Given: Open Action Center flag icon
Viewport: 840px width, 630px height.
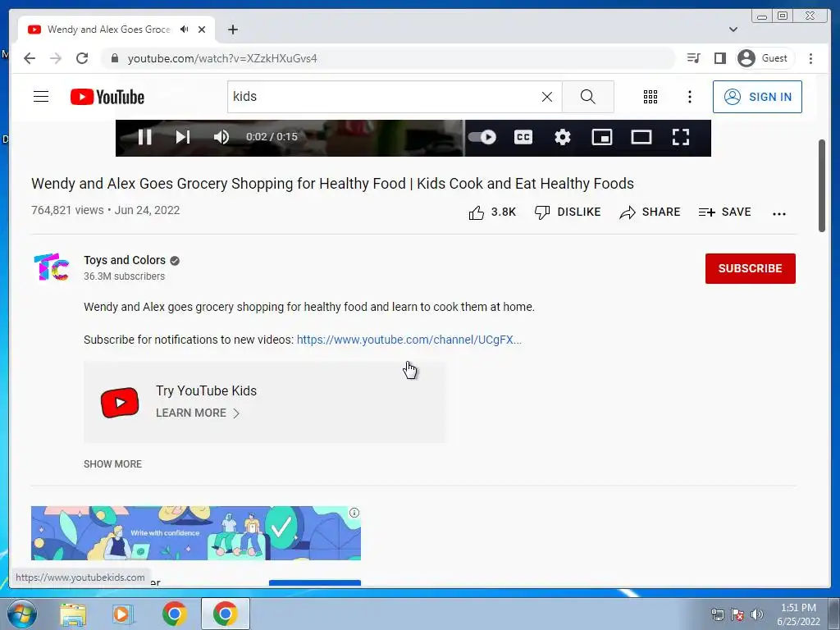Looking at the screenshot, I should 737,614.
